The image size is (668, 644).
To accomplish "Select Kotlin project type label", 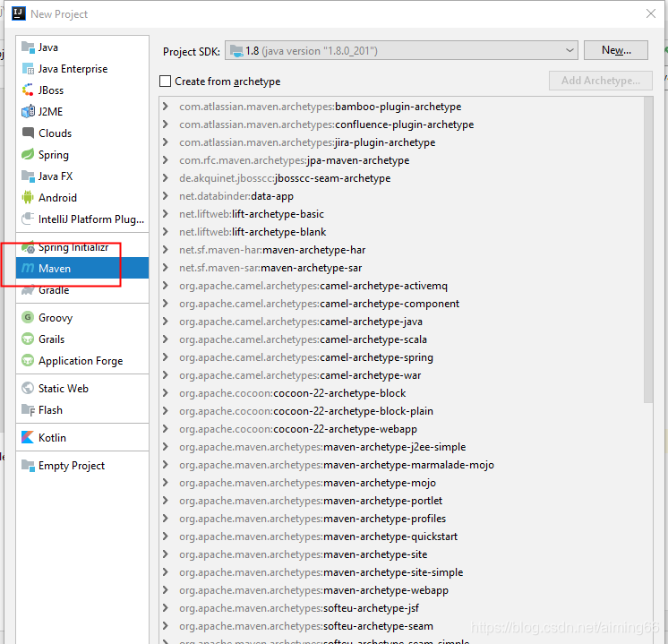I will coord(52,438).
